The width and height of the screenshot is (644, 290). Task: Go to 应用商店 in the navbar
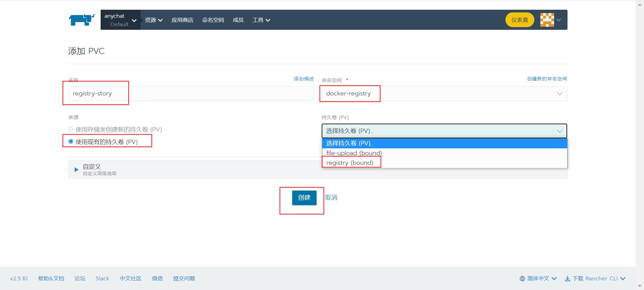182,20
